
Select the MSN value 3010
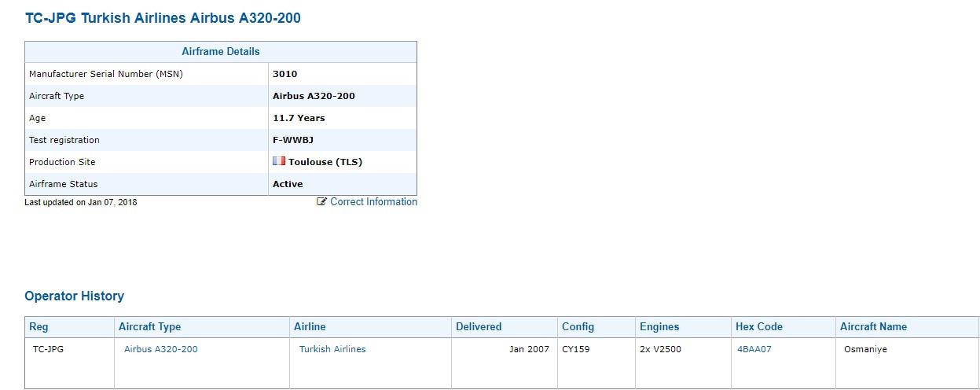284,74
